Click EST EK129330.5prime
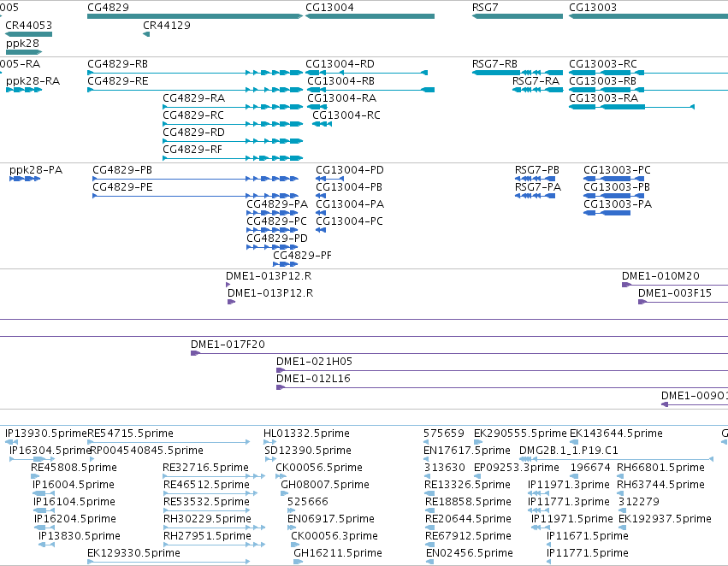The height and width of the screenshot is (566, 728). click(x=133, y=553)
